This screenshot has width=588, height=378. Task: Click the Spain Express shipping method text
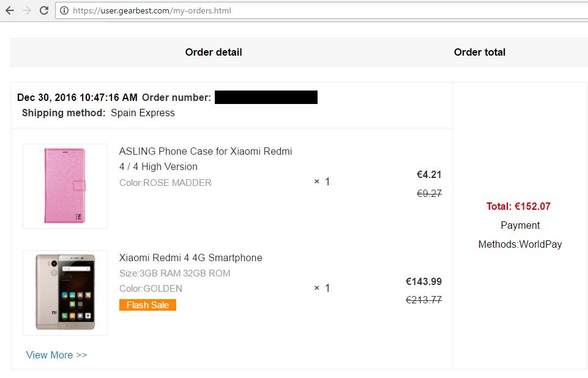(143, 113)
